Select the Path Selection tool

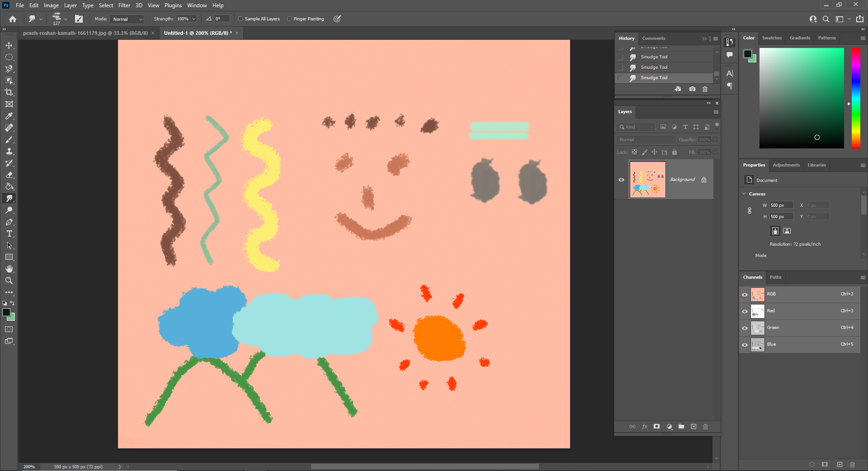click(9, 245)
